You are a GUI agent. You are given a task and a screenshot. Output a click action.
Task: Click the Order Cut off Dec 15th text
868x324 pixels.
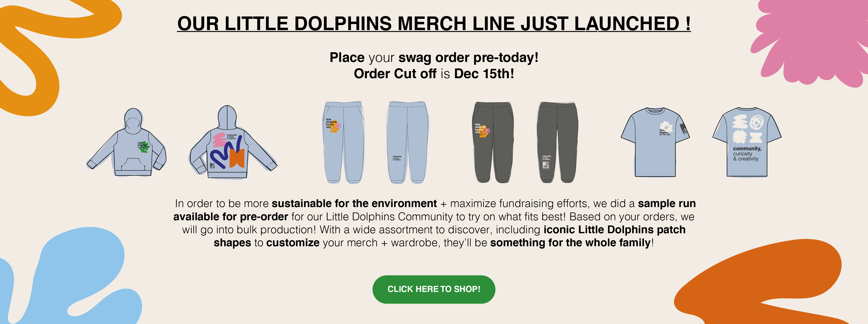pos(434,74)
